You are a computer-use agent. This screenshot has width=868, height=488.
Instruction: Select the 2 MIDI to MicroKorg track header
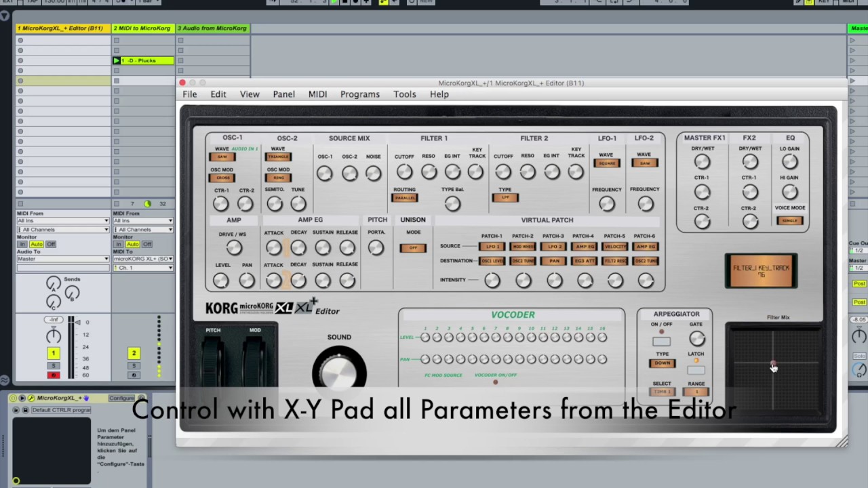coord(143,28)
